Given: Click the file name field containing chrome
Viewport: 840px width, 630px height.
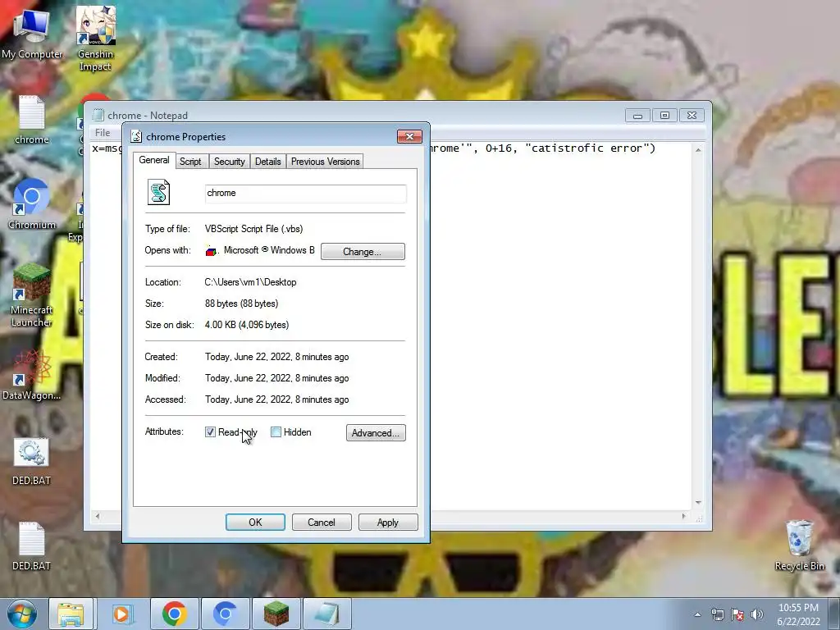Looking at the screenshot, I should point(305,194).
